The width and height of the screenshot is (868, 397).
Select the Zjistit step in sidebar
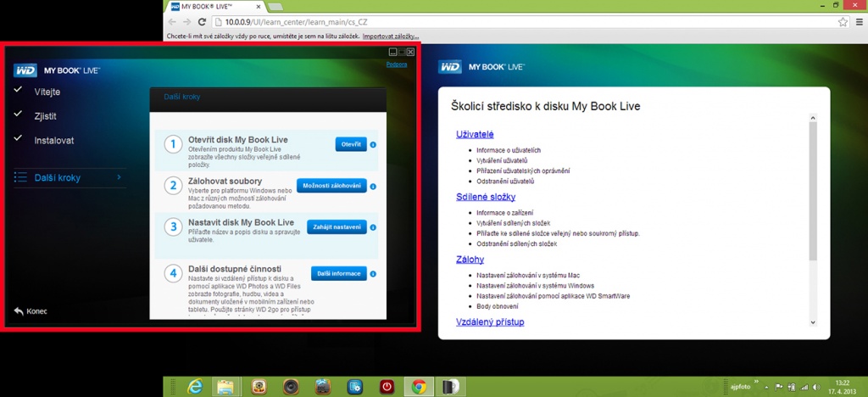tap(46, 116)
